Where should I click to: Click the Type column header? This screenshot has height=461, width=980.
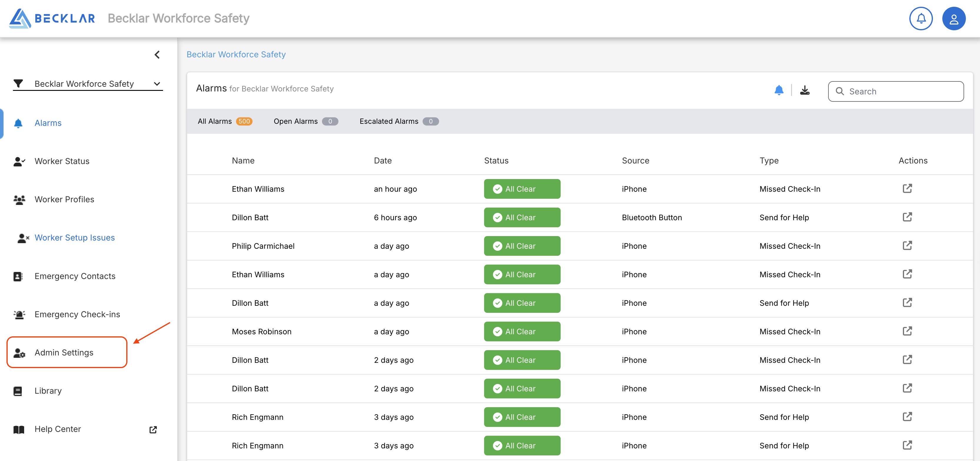pos(769,161)
